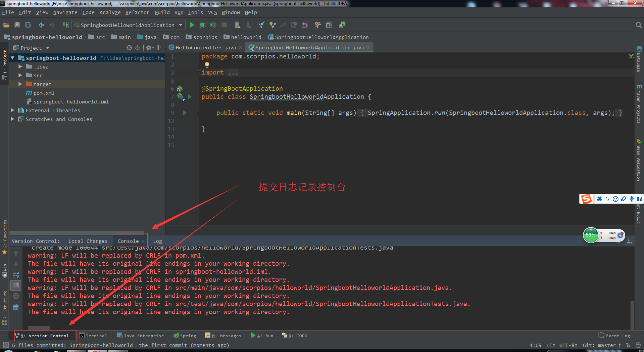644x352 pixels.
Task: Click the Sogou input method S icon
Action: (x=587, y=199)
